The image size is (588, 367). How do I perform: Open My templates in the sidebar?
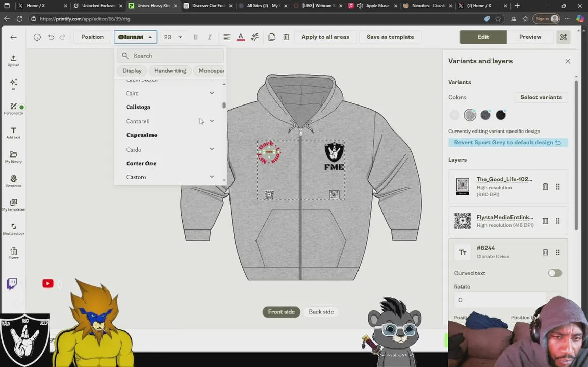click(13, 205)
